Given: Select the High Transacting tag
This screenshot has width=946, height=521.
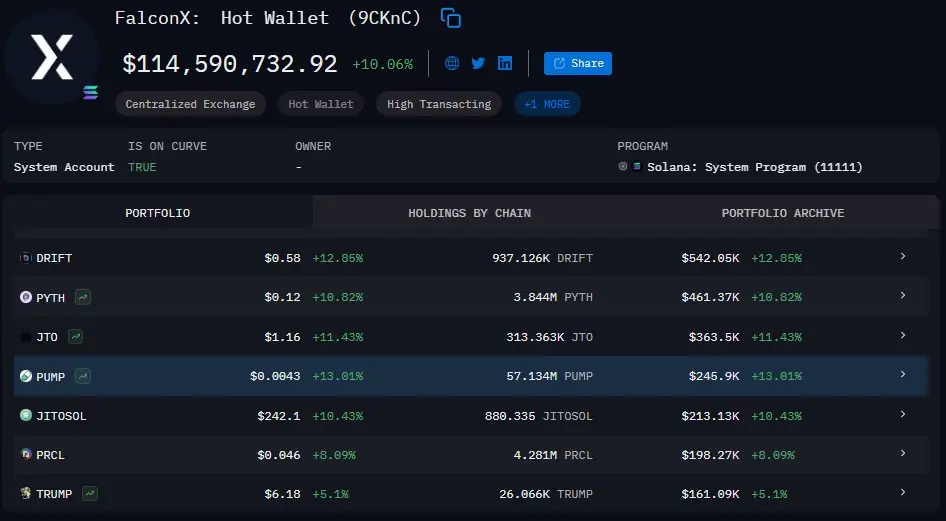Looking at the screenshot, I should click(x=439, y=104).
